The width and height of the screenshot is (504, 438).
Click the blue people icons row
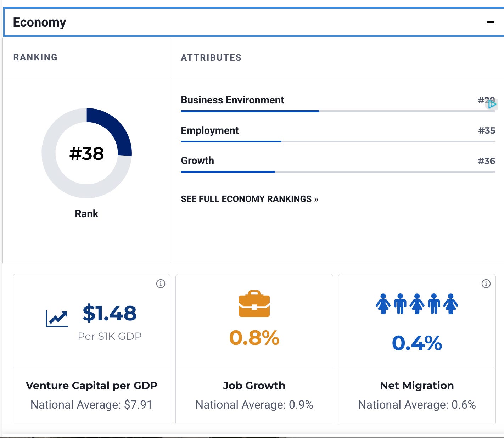coord(417,304)
